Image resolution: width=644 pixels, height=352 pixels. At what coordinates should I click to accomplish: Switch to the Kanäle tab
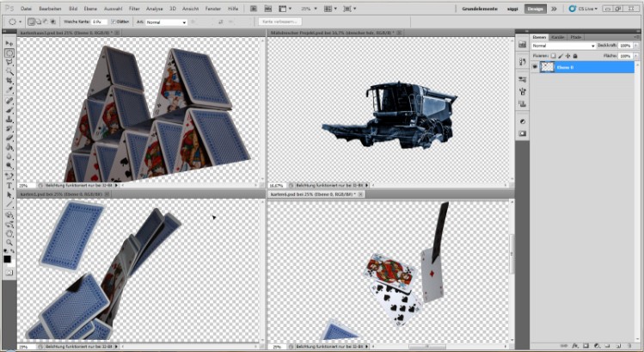point(557,37)
